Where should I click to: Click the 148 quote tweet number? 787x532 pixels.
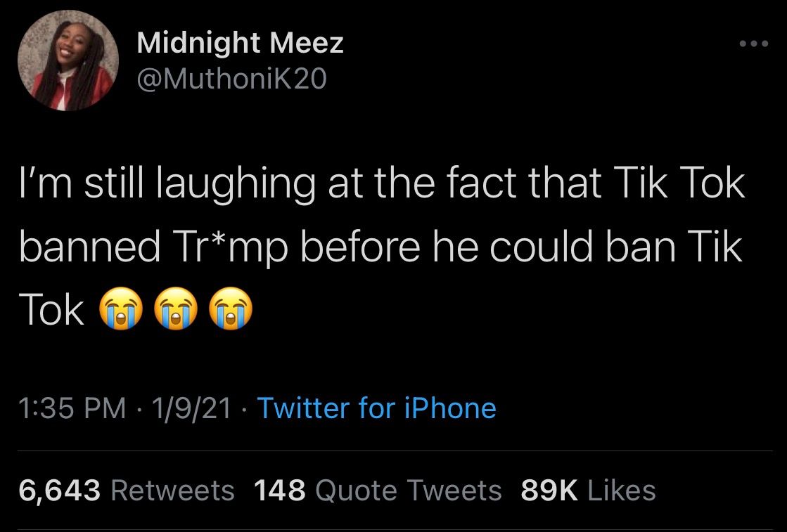[x=279, y=490]
